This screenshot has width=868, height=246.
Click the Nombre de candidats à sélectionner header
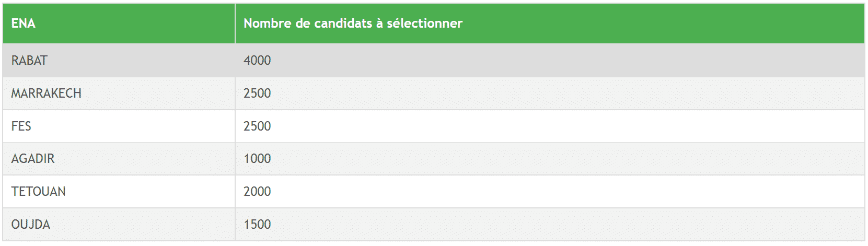[x=550, y=24]
